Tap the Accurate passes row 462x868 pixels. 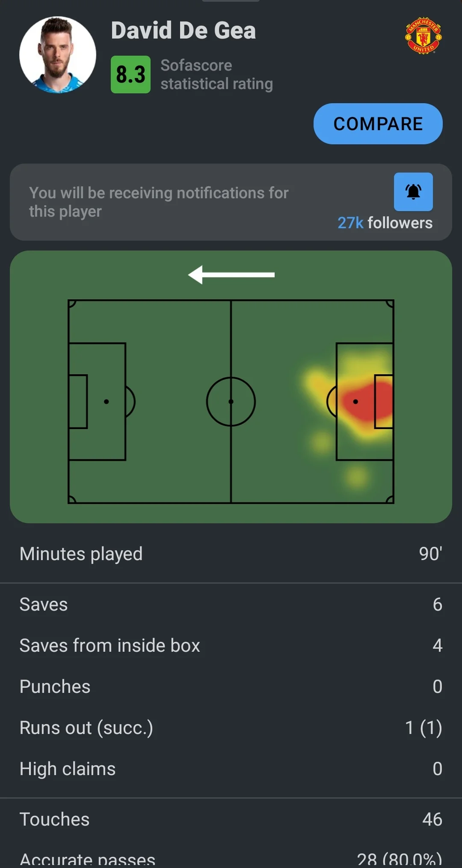point(231,859)
